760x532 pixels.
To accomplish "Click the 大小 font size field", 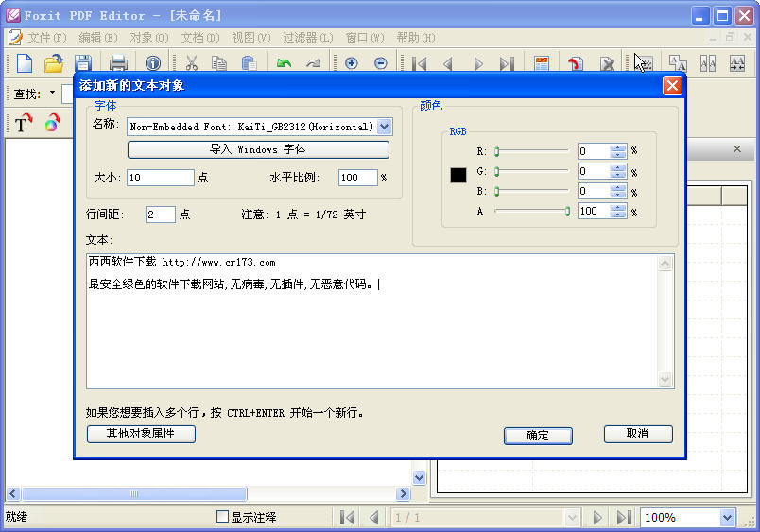I will tap(161, 178).
